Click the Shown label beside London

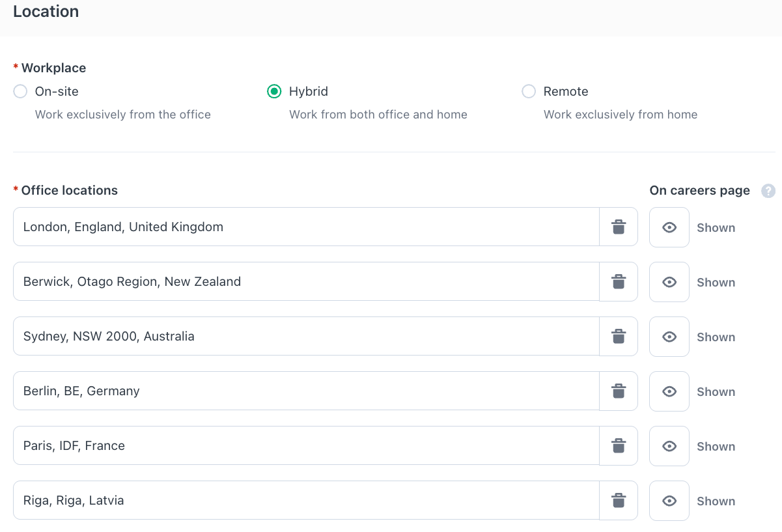click(x=716, y=228)
